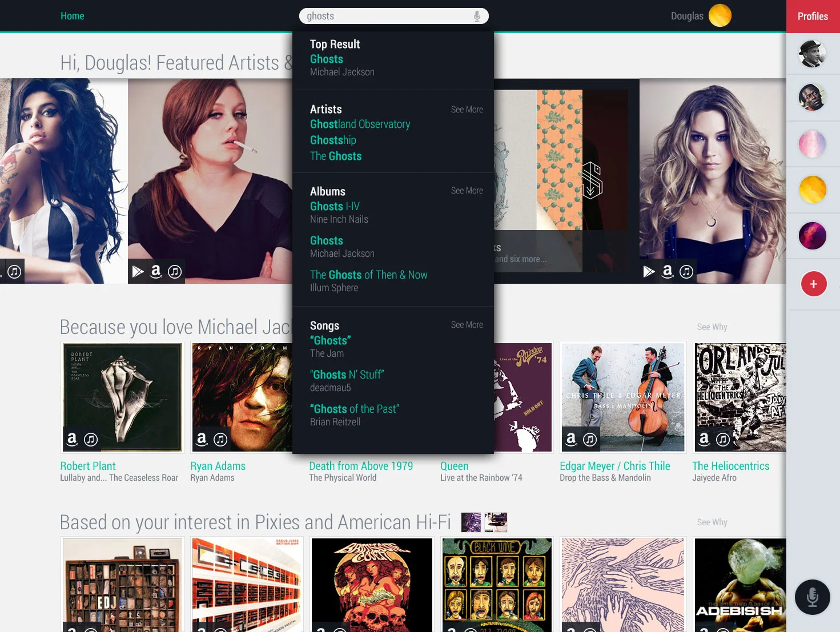Click the "Live at the Rainbow '74" album title
The height and width of the screenshot is (632, 840).
coord(481,478)
